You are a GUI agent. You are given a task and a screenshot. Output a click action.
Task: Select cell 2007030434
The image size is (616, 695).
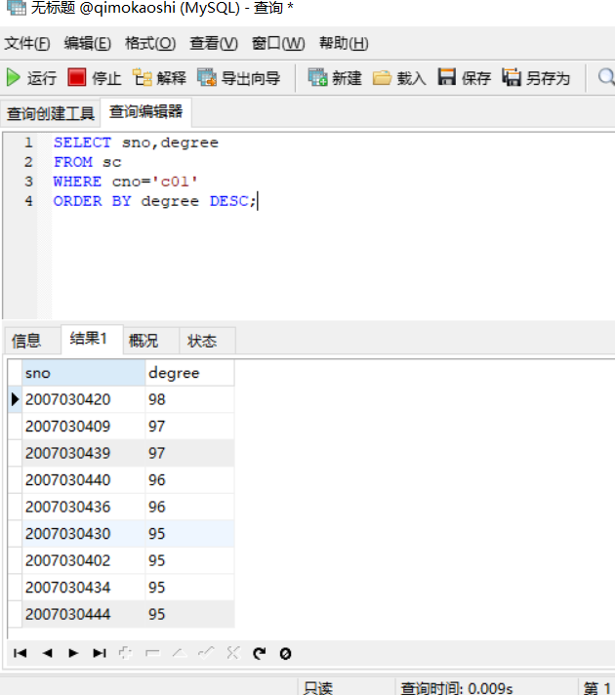click(x=83, y=588)
